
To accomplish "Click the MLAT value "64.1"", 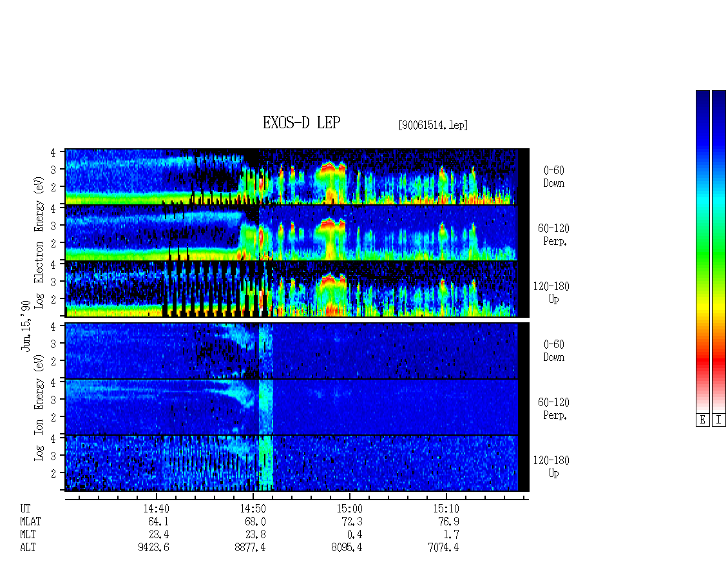I will coord(158,521).
